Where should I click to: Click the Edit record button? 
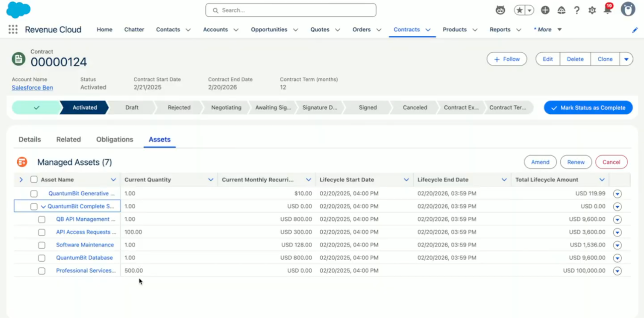pos(548,59)
